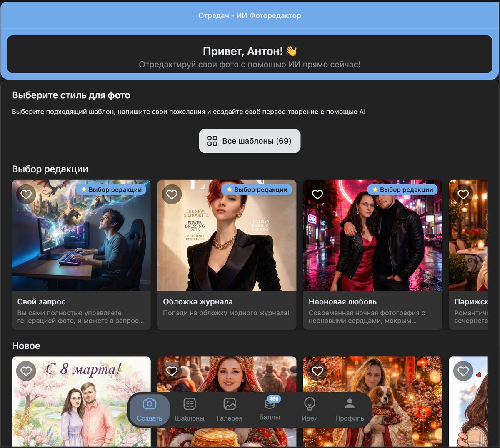This screenshot has height=448, width=500.
Task: Favorite the Свой запрос template heart
Action: [26, 194]
